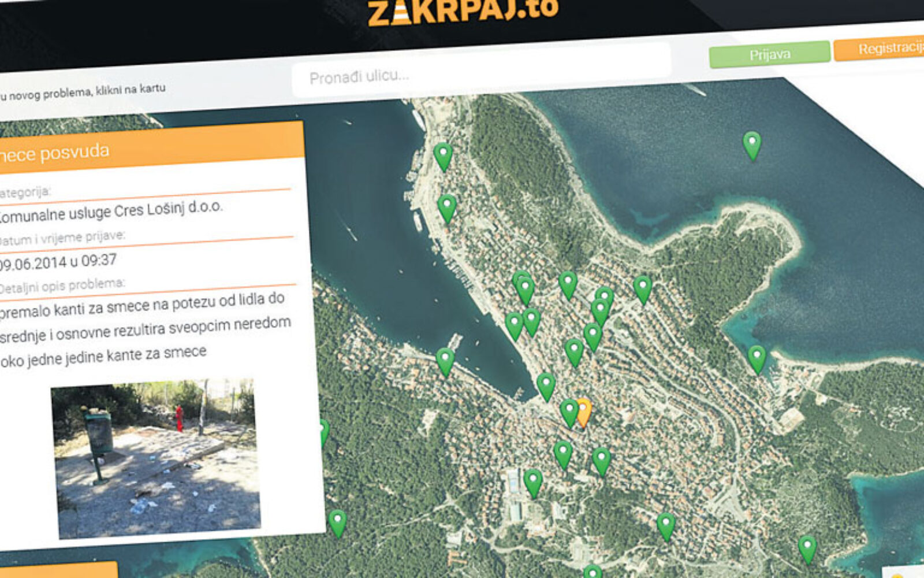Click green pin next to the swimming pool
The image size is (924, 578).
coord(532,483)
